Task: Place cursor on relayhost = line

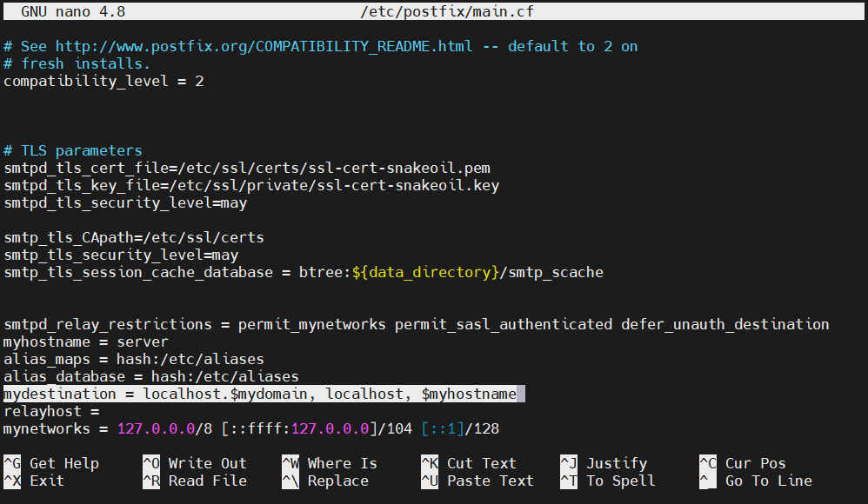Action: [51, 412]
